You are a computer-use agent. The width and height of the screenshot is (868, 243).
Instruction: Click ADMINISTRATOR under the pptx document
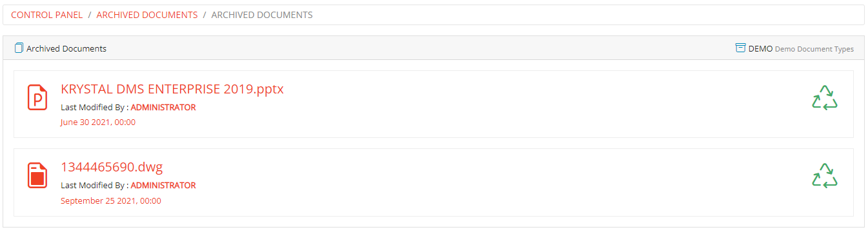click(163, 108)
